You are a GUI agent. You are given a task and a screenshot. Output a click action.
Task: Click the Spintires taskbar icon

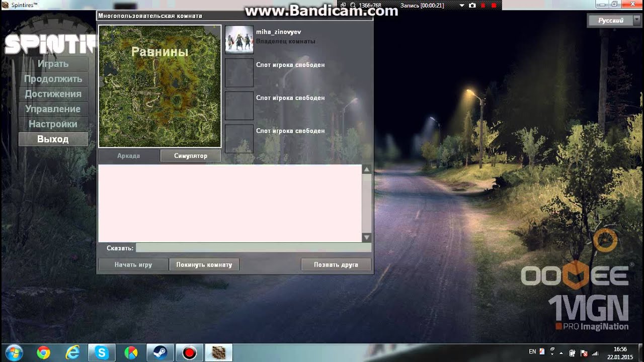pos(219,353)
